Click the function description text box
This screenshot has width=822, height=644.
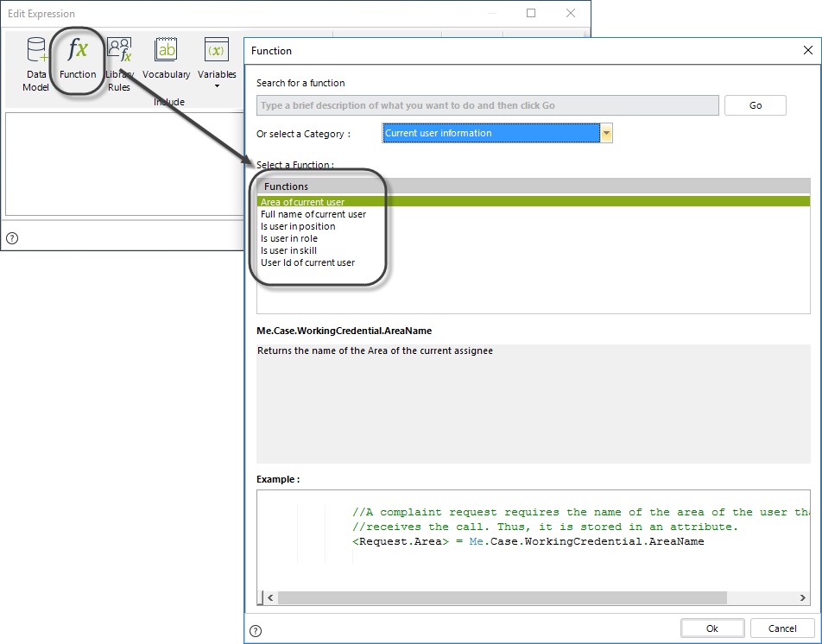(x=533, y=403)
